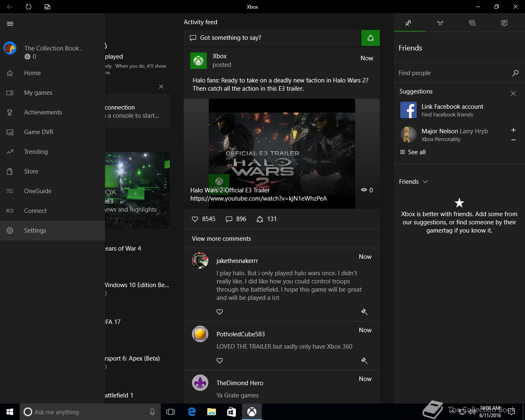The width and height of the screenshot is (525, 420).
Task: Remove Major Nelson suggestion with minus
Action: click(513, 140)
